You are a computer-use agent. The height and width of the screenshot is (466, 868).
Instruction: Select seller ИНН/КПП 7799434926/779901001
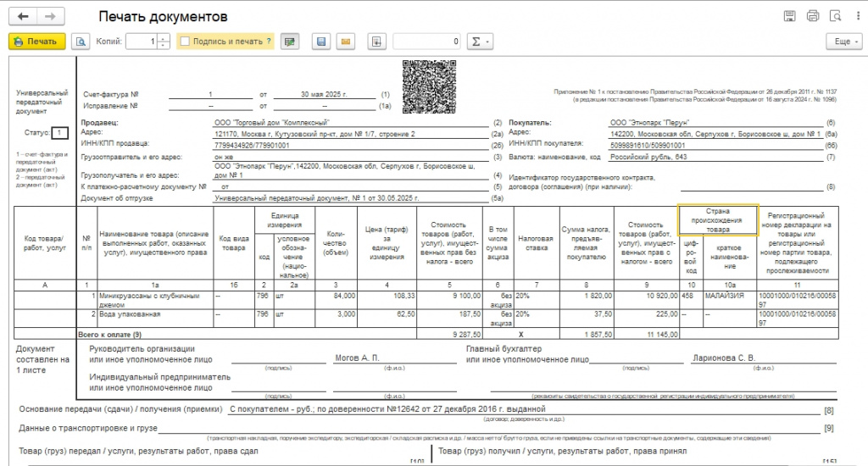pos(252,146)
